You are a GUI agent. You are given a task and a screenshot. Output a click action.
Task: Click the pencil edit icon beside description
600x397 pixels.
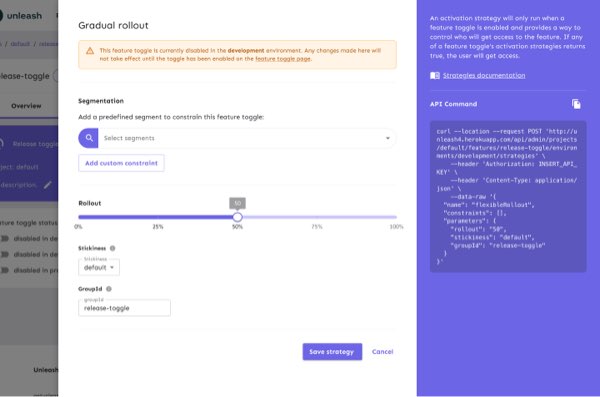pyautogui.click(x=47, y=185)
